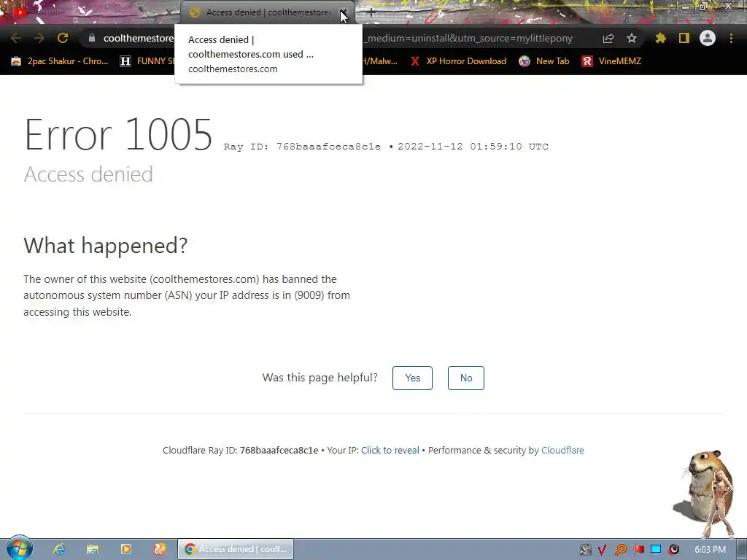Open the Windows Start button
747x560 pixels.
[x=19, y=548]
